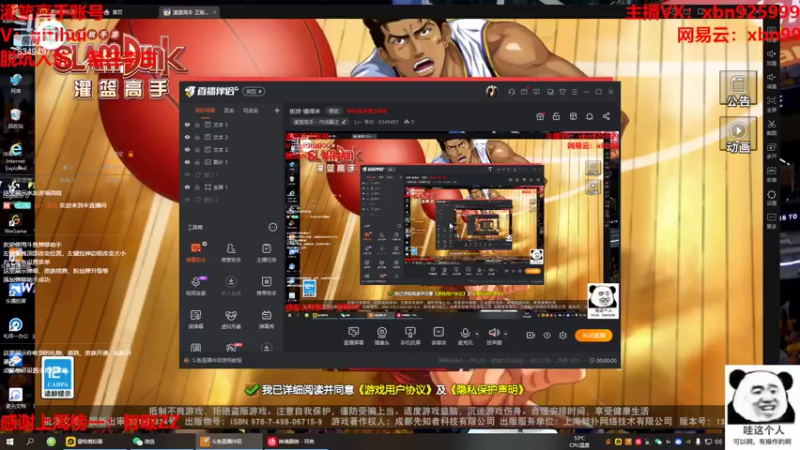Show the hidden 窗口 1 layer

pyautogui.click(x=187, y=174)
